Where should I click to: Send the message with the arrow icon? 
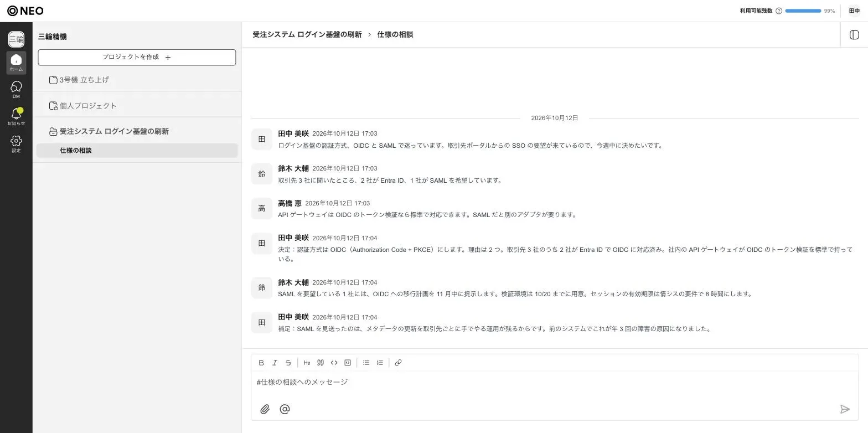pos(845,409)
